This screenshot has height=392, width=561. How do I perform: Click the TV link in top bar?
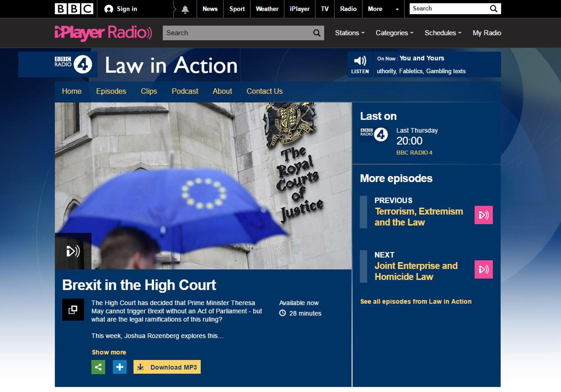coord(325,9)
